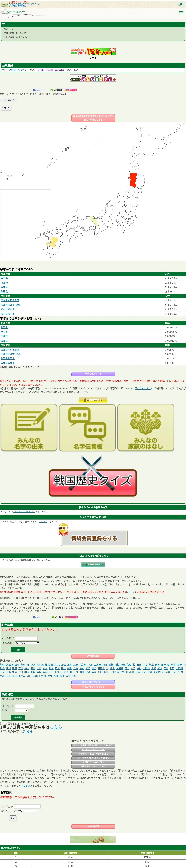Click the top Instagram フォローする button
Viewport: 186px width, 868px height.
pyautogui.click(x=71, y=90)
